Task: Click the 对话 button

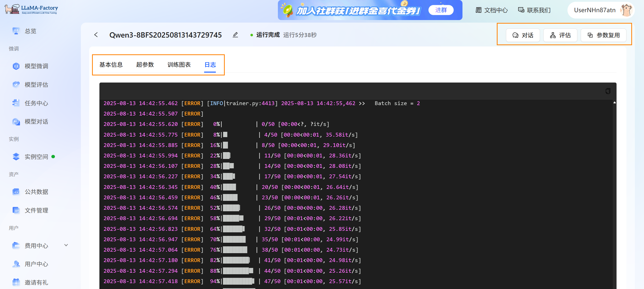Action: [523, 35]
